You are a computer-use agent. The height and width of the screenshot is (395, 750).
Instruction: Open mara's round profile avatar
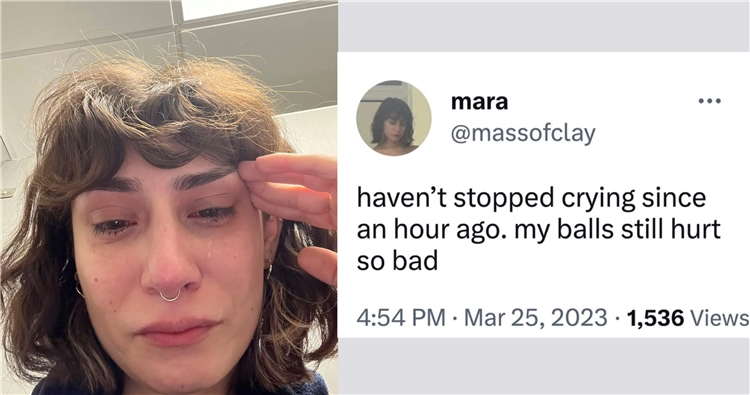pos(394,118)
